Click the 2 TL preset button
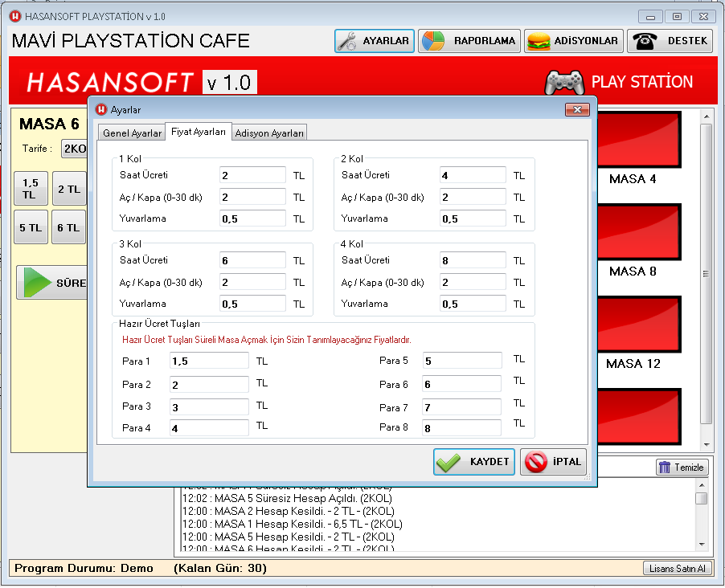Viewport: 725px width, 588px height. coord(69,189)
